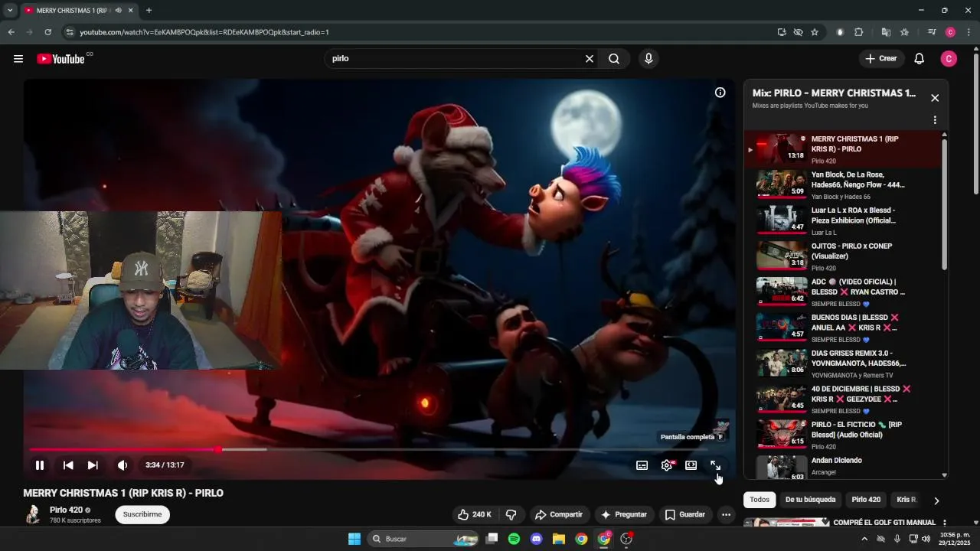
Task: Save the video with Guardar
Action: point(685,514)
